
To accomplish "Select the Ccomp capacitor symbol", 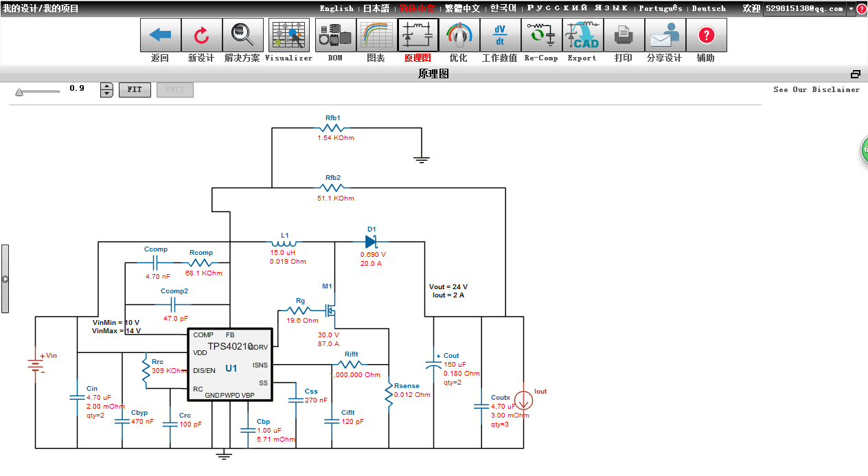I will click(x=155, y=262).
